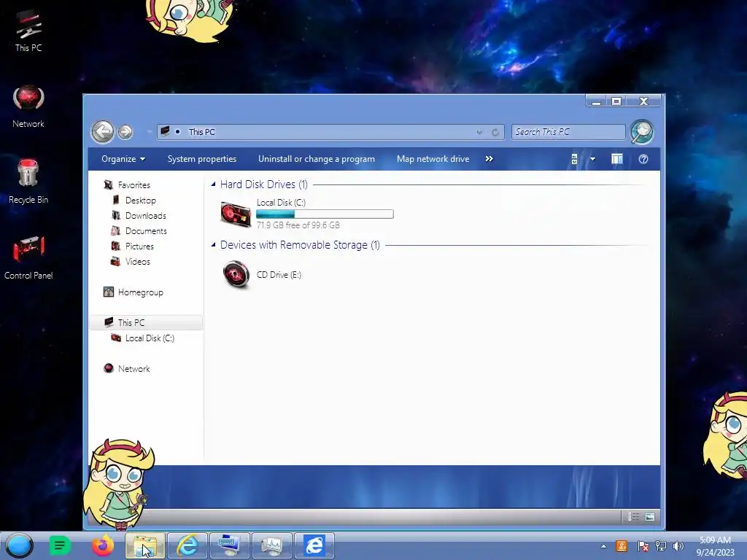Image resolution: width=747 pixels, height=560 pixels.
Task: Select Favorites in navigation pane
Action: pos(134,185)
